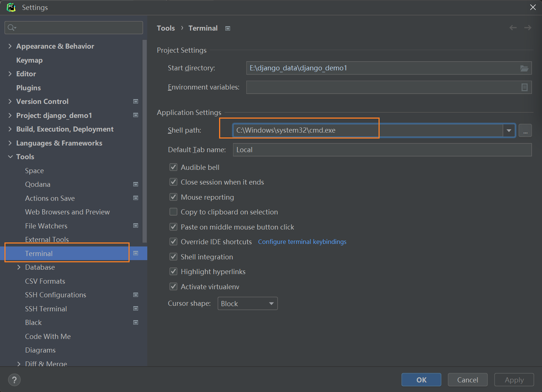Click Tools in the breadcrumb
The width and height of the screenshot is (542, 392).
point(166,28)
